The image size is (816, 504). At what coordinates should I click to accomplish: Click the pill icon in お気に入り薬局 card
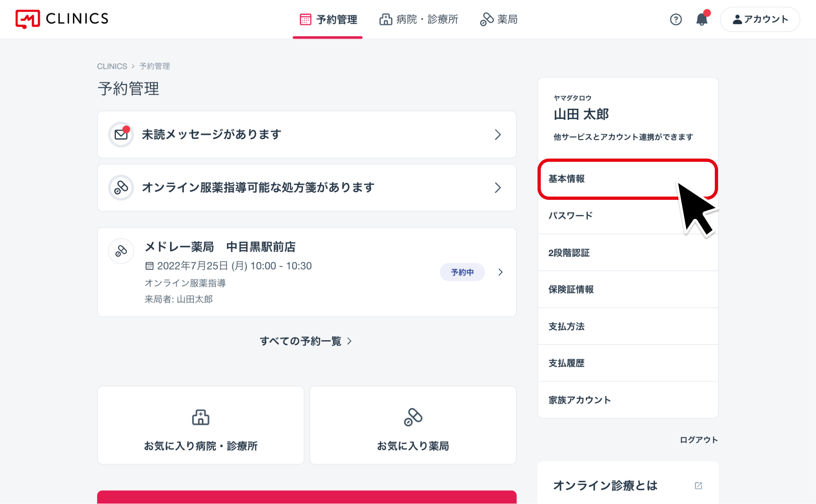(413, 417)
